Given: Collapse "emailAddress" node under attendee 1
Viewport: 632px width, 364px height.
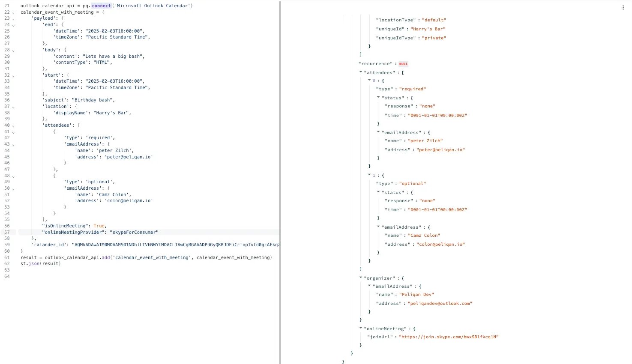Looking at the screenshot, I should point(378,227).
